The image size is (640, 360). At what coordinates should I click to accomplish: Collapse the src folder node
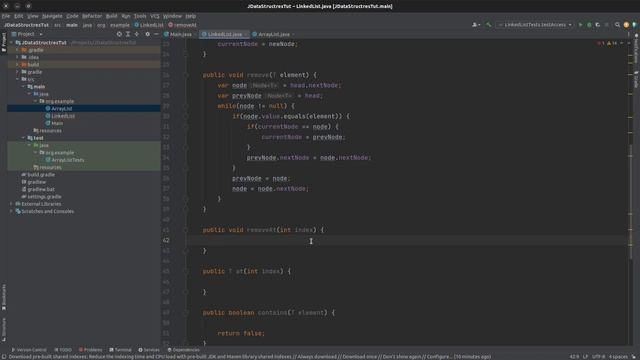18,79
